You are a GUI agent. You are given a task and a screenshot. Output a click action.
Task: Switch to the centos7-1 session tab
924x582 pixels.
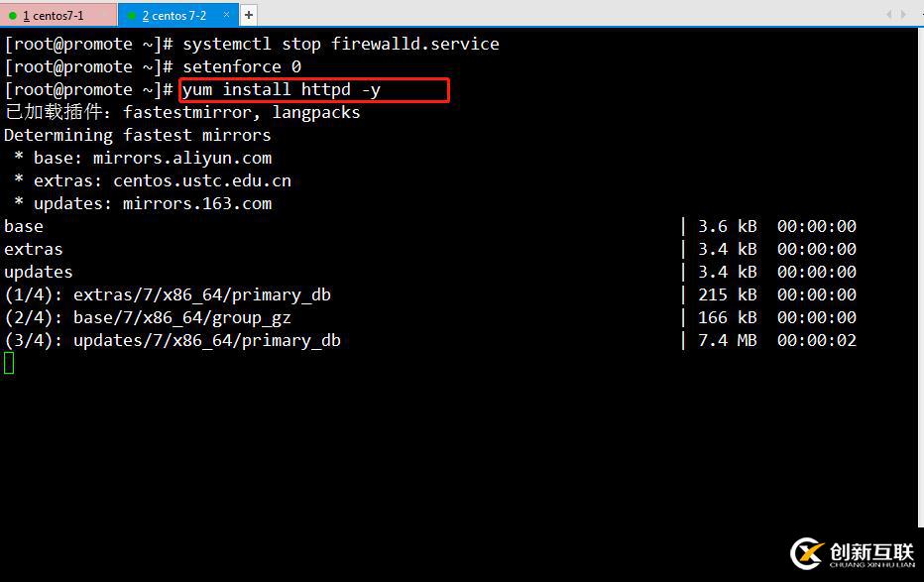click(x=58, y=15)
